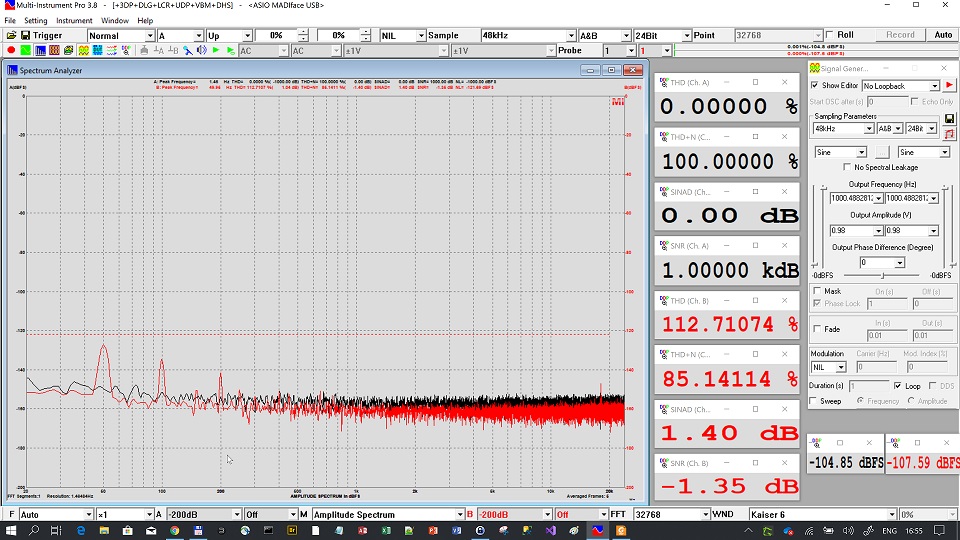The image size is (960, 540).
Task: Click the Trigger label button
Action: pyautogui.click(x=47, y=35)
